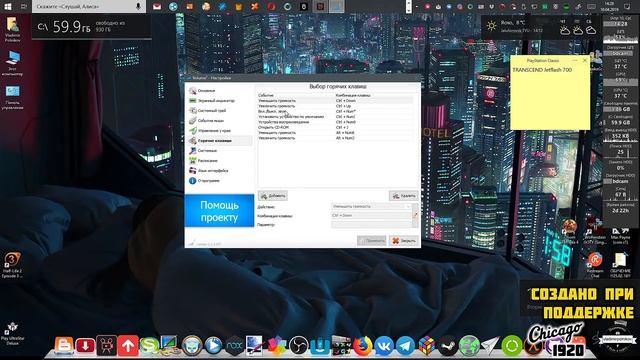640x360 pixels.
Task: Click the Удалить hotkey button
Action: click(404, 196)
